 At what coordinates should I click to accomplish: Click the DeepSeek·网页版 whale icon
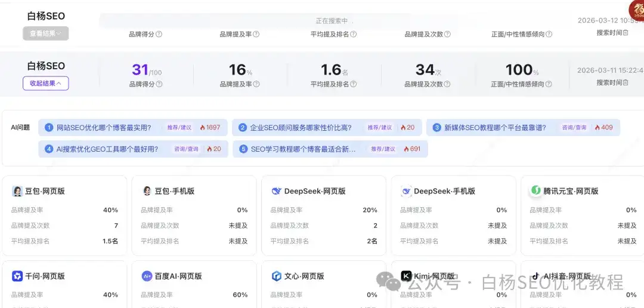click(x=277, y=191)
